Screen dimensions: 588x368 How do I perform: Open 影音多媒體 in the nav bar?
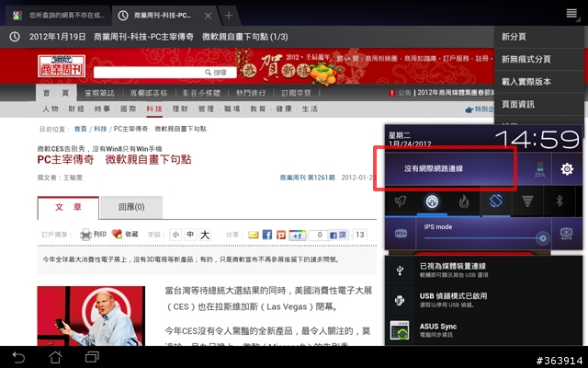(x=201, y=93)
